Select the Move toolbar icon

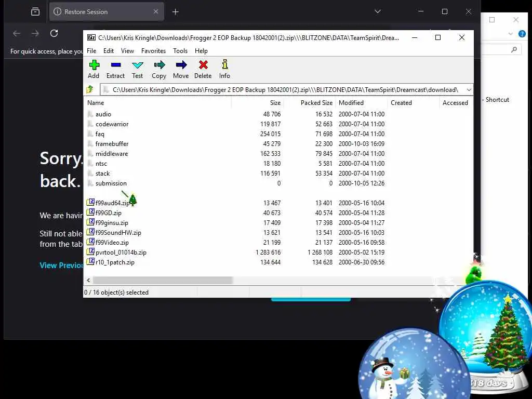181,64
